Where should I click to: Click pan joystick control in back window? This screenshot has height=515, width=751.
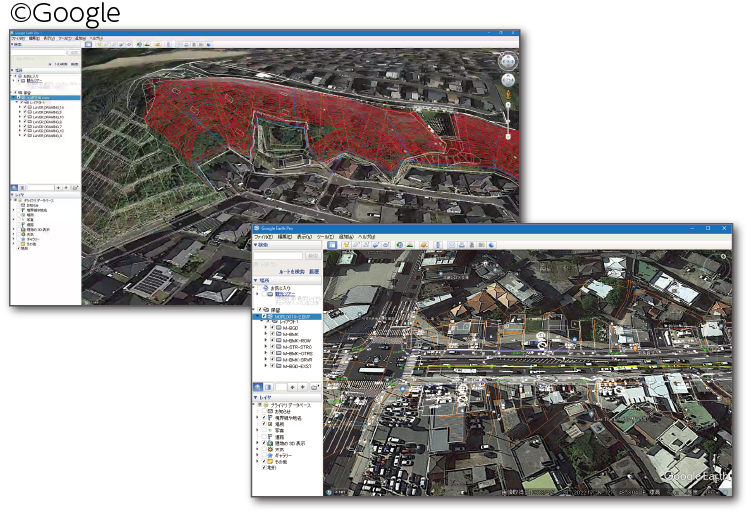pyautogui.click(x=508, y=80)
